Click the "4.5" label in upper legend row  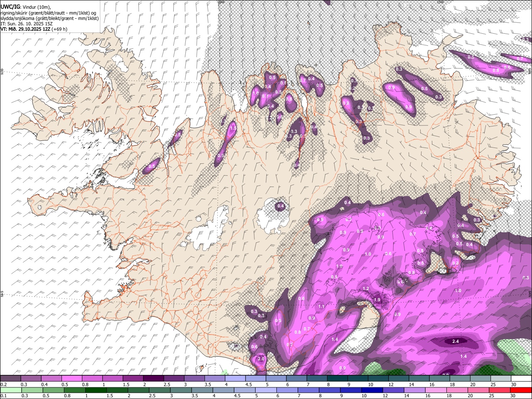pyautogui.click(x=248, y=384)
